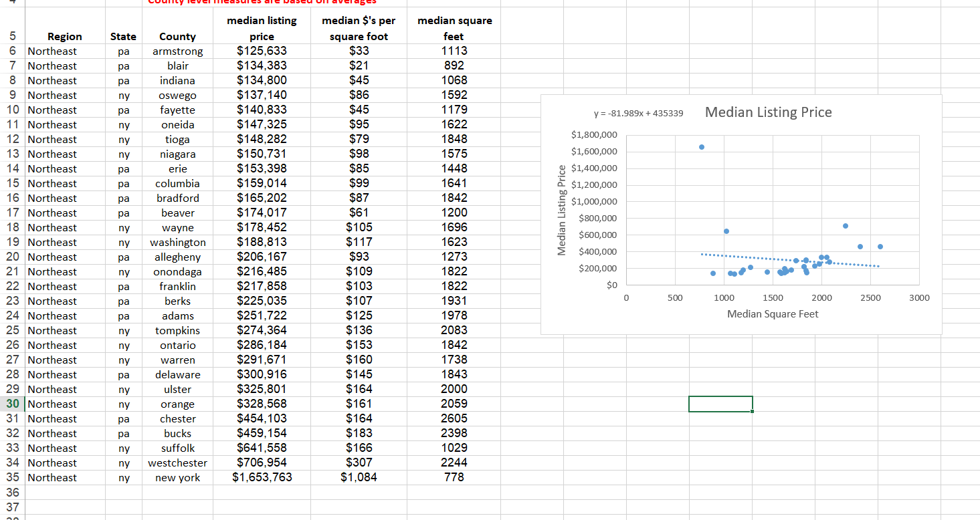Select the $125,633 listing price cell
Image resolution: width=980 pixels, height=520 pixels.
(x=262, y=51)
